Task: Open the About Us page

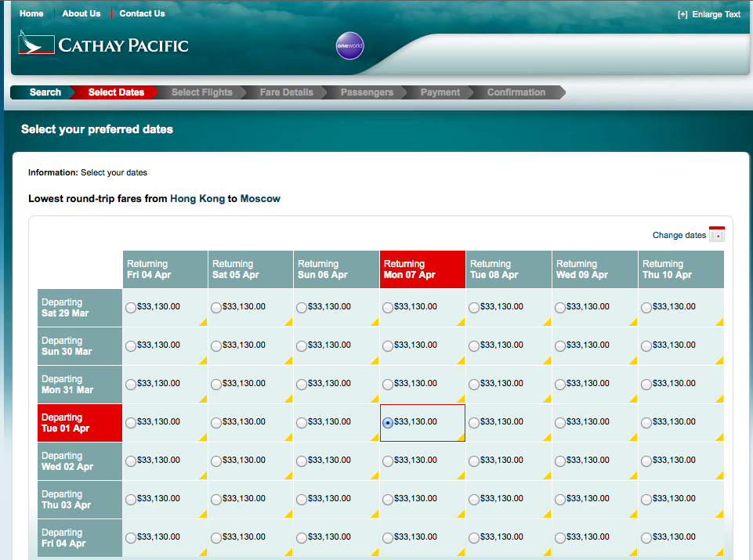Action: coord(81,13)
